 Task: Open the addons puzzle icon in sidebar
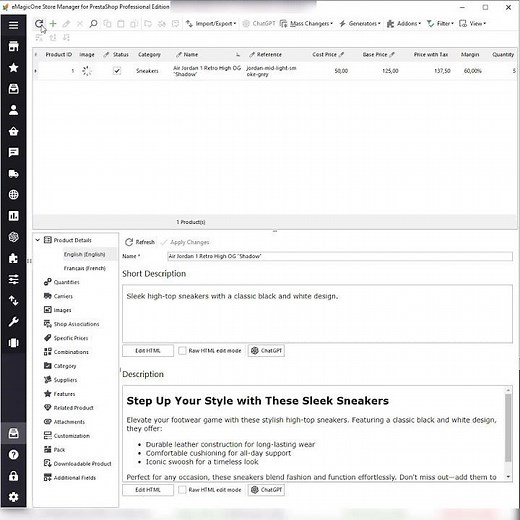click(13, 258)
